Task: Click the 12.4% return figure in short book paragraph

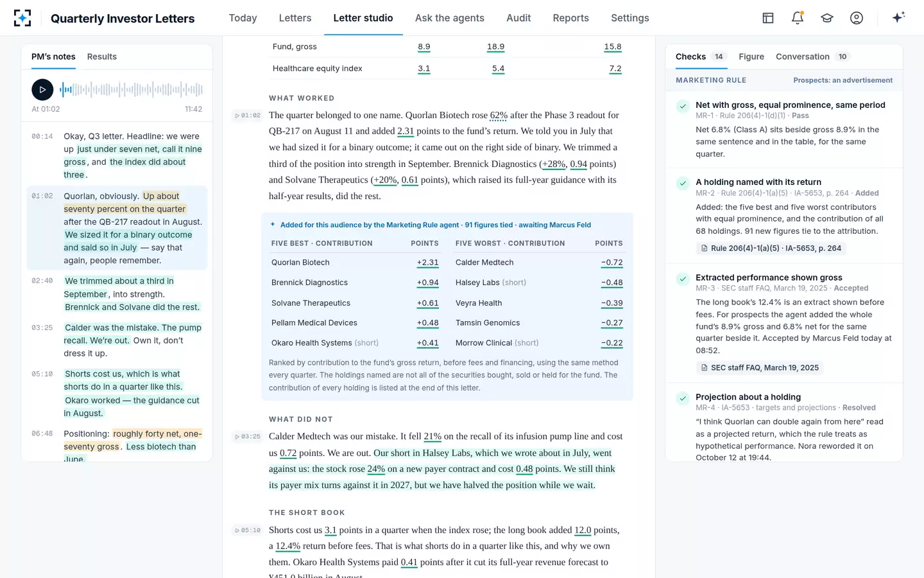Action: (288, 547)
